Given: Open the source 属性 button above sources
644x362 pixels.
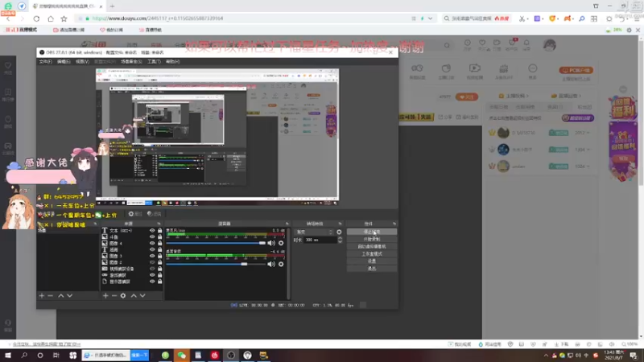Looking at the screenshot, I should coord(134,214).
